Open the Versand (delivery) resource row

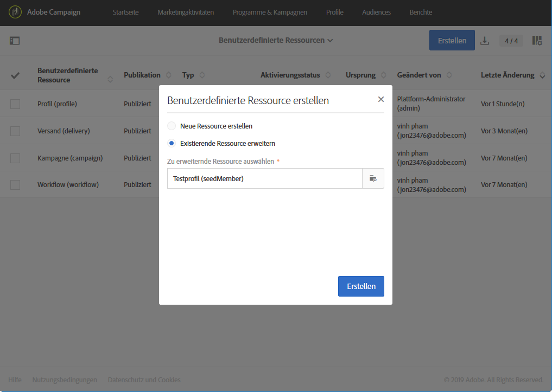pyautogui.click(x=64, y=131)
